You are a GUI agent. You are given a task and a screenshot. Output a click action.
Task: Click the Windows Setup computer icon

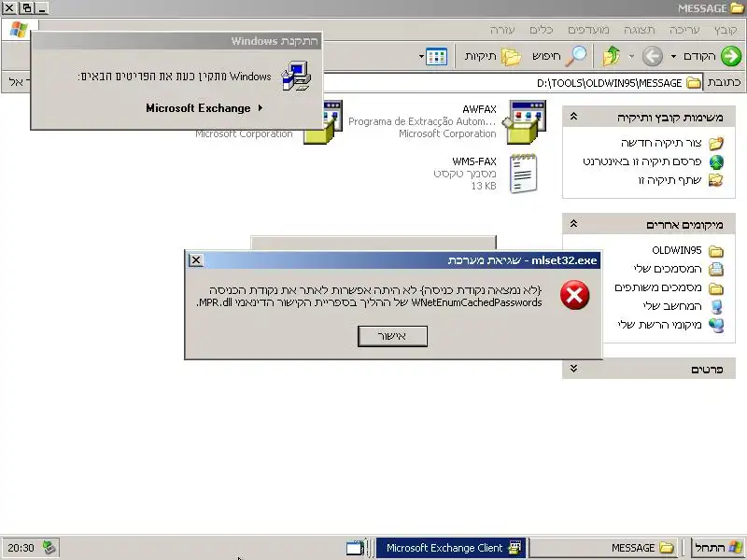296,76
